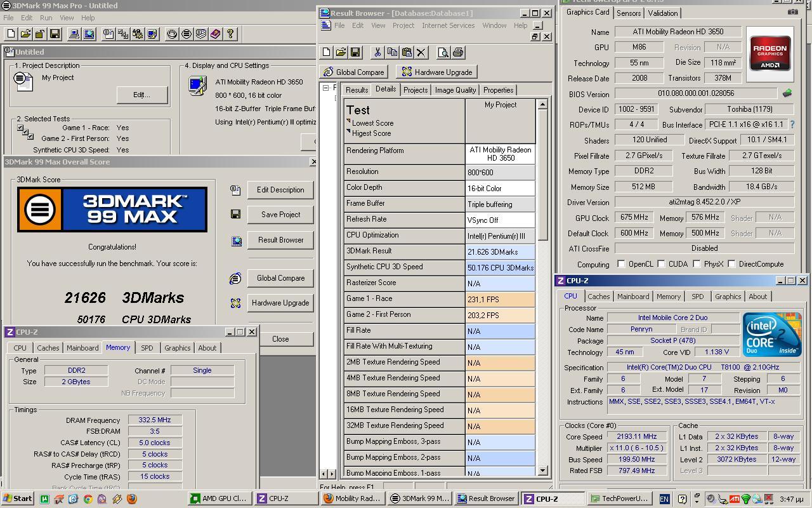Switch to Results tab in Result Browser
Image resolution: width=812 pixels, height=508 pixels.
(x=357, y=90)
